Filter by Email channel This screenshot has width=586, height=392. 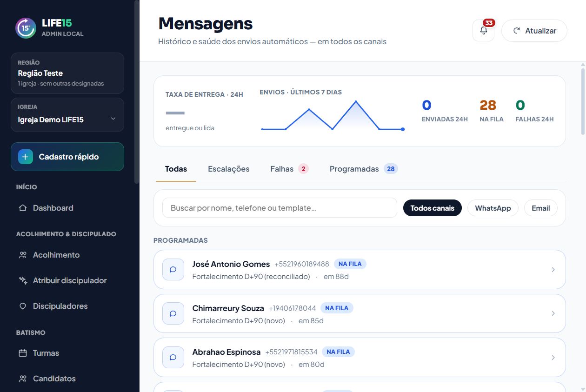pos(541,208)
